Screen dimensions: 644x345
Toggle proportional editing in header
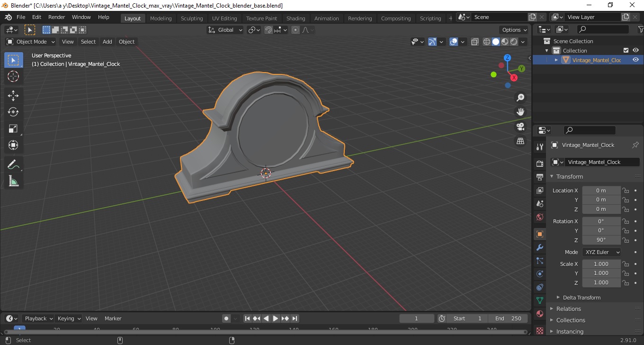[x=295, y=30]
